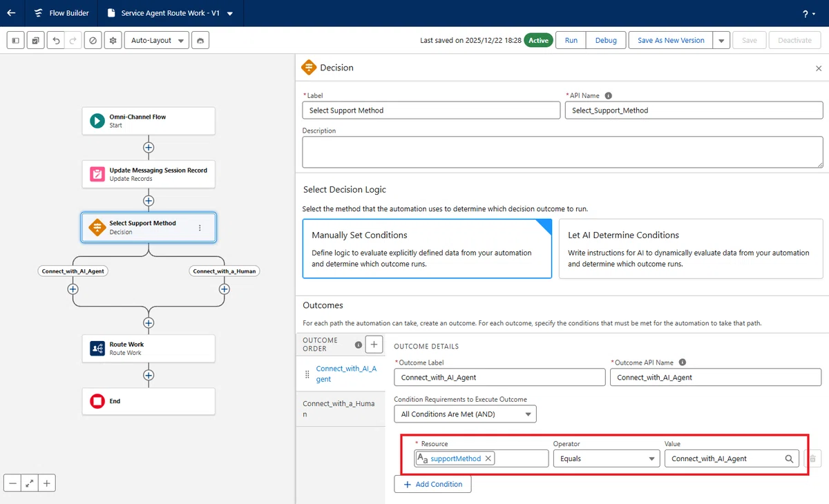Add element on Connect_with_a_Human path
This screenshot has width=829, height=504.
click(x=224, y=289)
